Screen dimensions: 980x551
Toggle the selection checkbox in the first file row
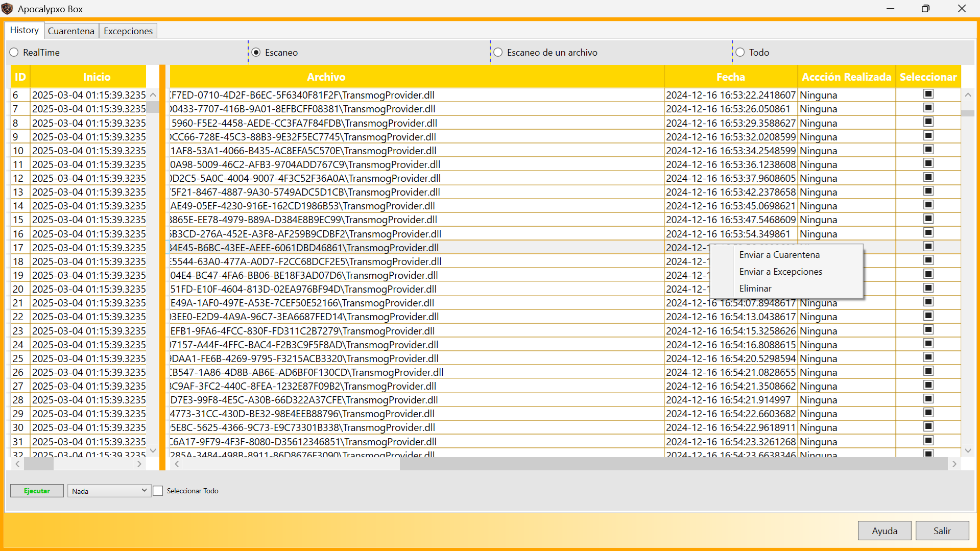tap(928, 94)
